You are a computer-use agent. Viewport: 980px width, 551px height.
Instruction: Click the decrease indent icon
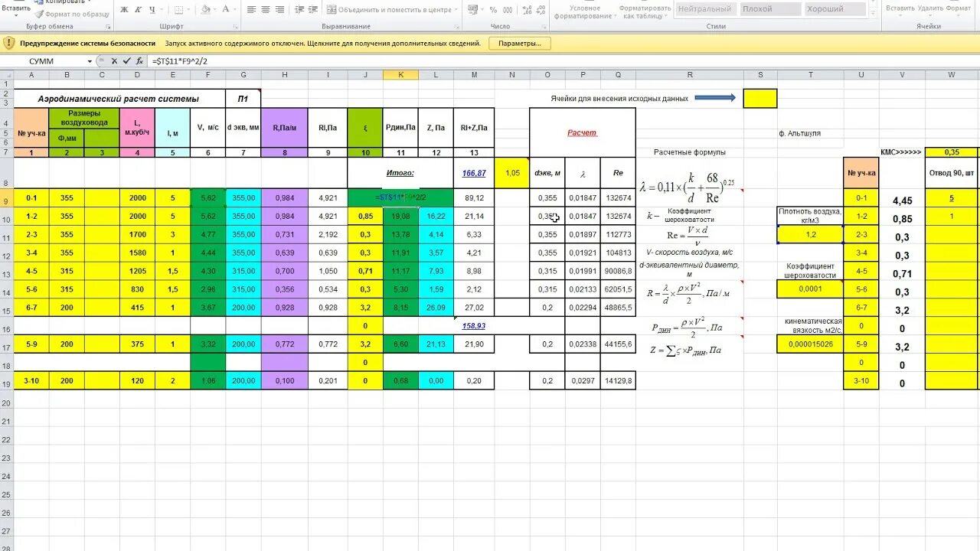click(x=298, y=10)
